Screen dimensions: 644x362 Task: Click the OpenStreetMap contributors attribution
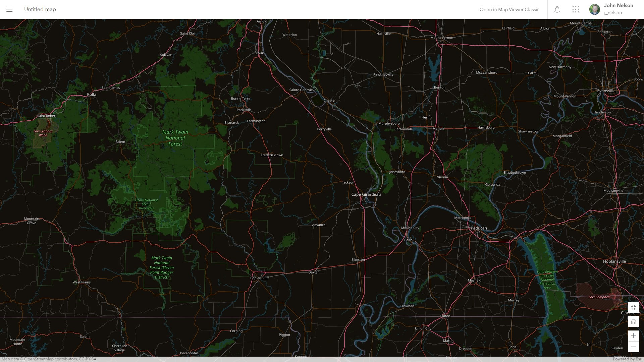point(49,359)
